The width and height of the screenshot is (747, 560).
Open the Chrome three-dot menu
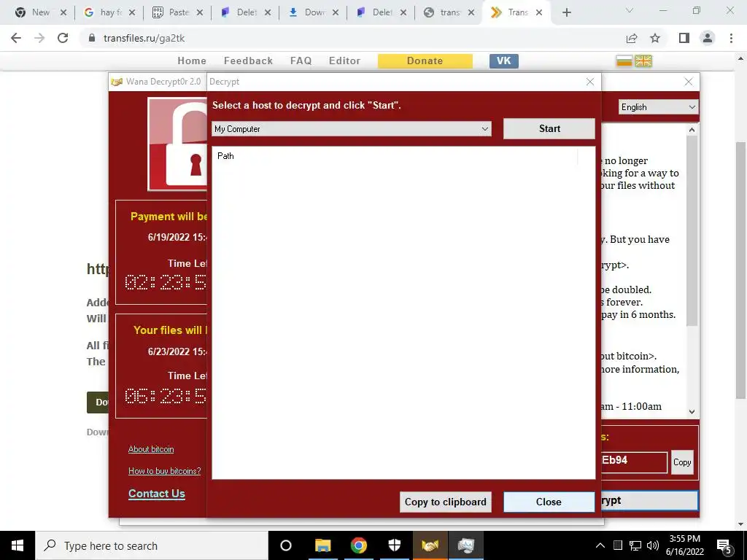pos(731,38)
